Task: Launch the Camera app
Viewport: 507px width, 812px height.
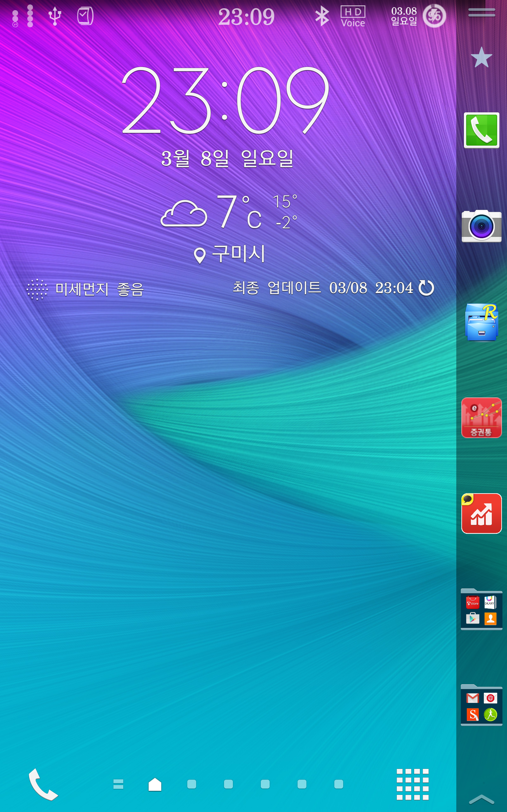Action: click(481, 226)
